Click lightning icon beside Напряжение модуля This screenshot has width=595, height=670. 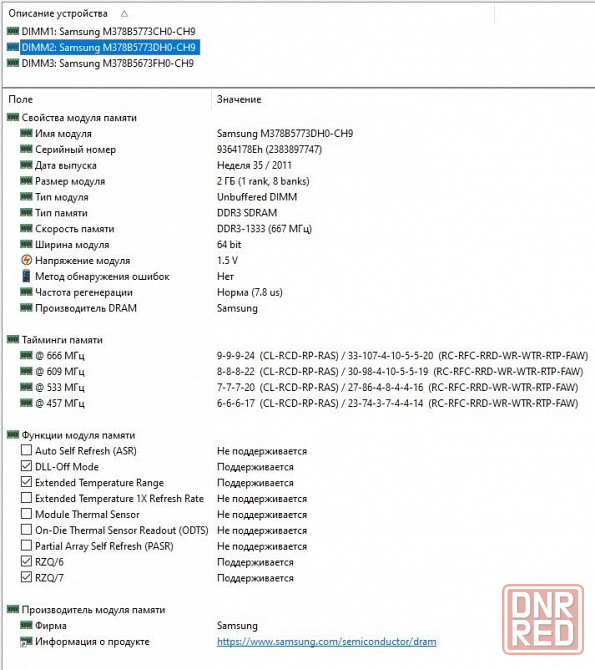click(x=27, y=260)
